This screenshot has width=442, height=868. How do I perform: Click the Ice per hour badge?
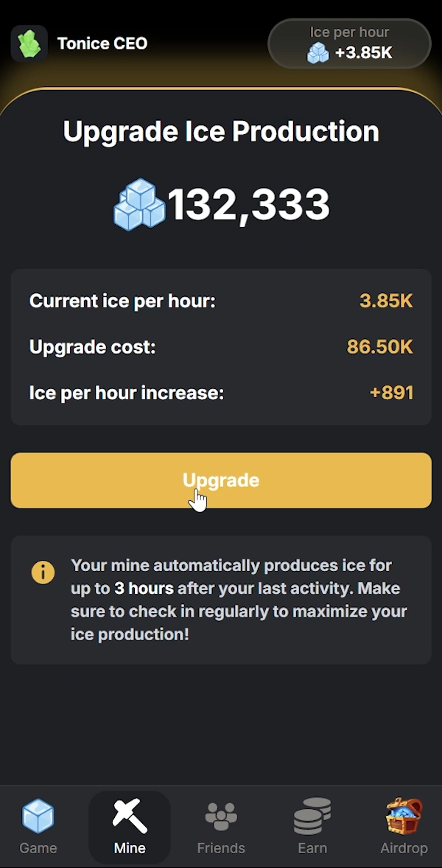pyautogui.click(x=349, y=43)
